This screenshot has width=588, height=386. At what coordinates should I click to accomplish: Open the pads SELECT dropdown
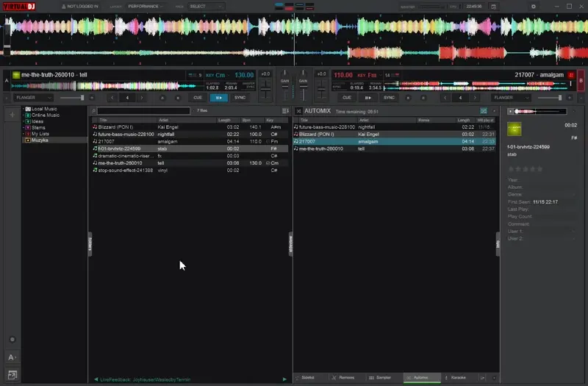[x=207, y=7]
